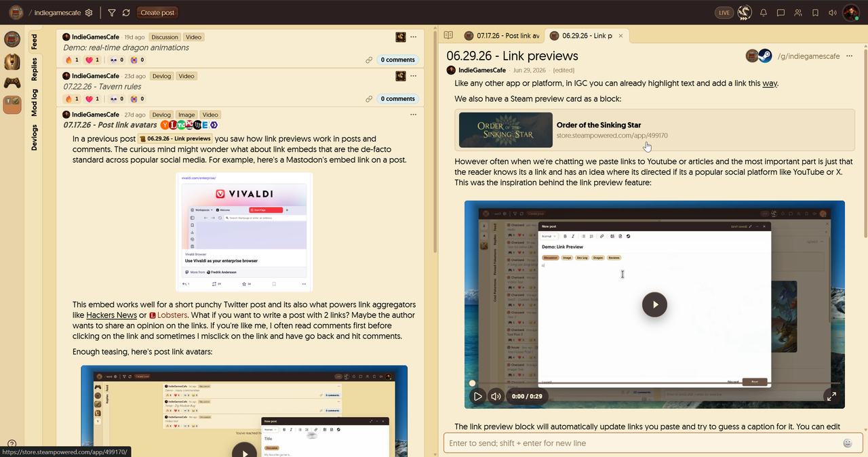The height and width of the screenshot is (457, 868).
Task: Open the Hackers News link
Action: [x=111, y=315]
